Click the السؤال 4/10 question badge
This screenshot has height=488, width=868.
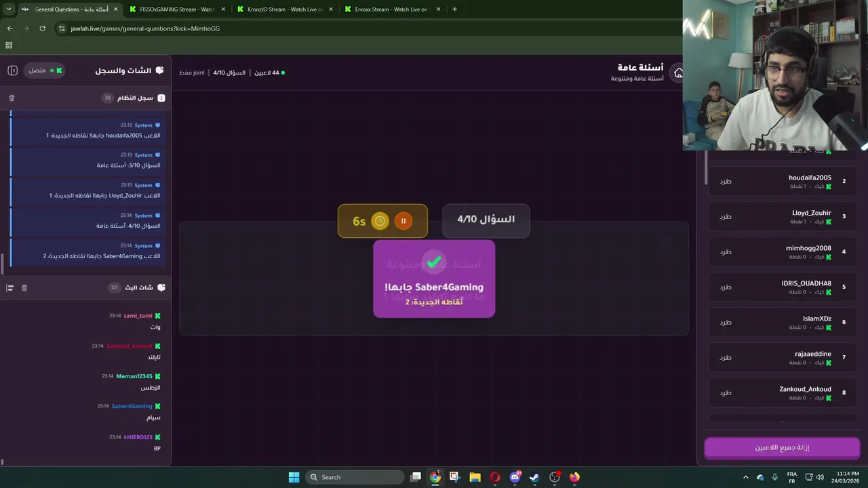[486, 220]
